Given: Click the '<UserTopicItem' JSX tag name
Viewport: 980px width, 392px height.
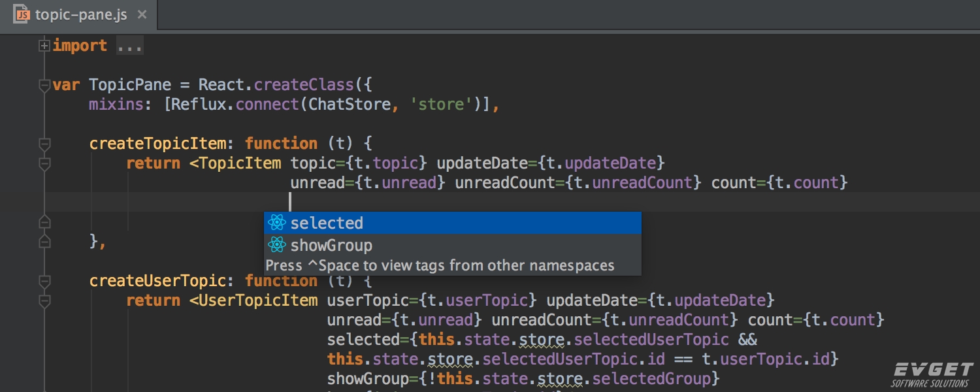Looking at the screenshot, I should point(254,301).
